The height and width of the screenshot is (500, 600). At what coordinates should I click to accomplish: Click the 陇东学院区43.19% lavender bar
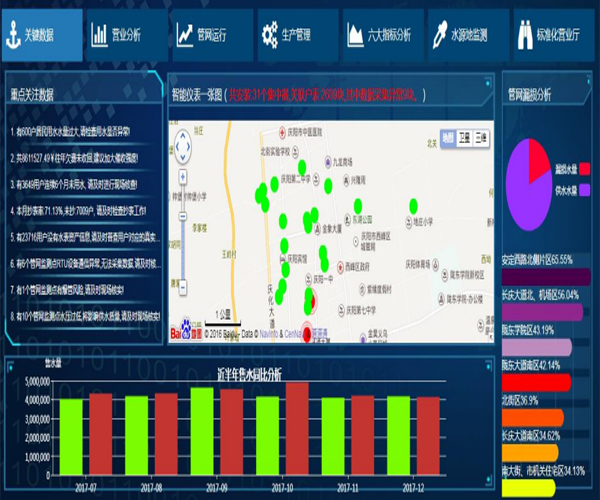pos(537,347)
